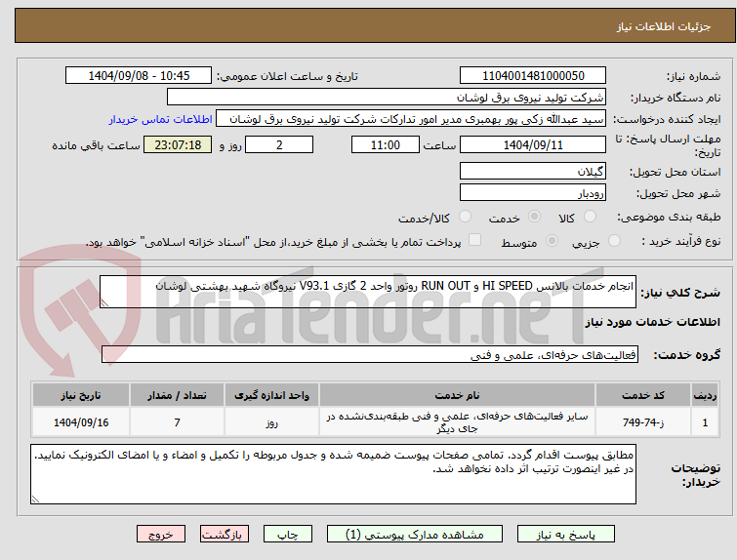Image resolution: width=737 pixels, height=560 pixels.
Task: Toggle the اسناد خزانه اسلامی payment checkbox
Action: pos(475,240)
